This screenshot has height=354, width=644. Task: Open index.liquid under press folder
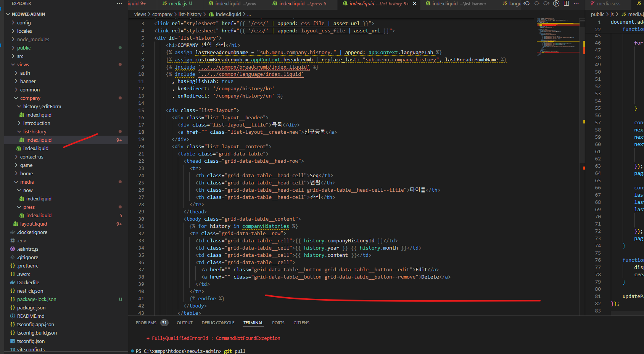[66, 215]
